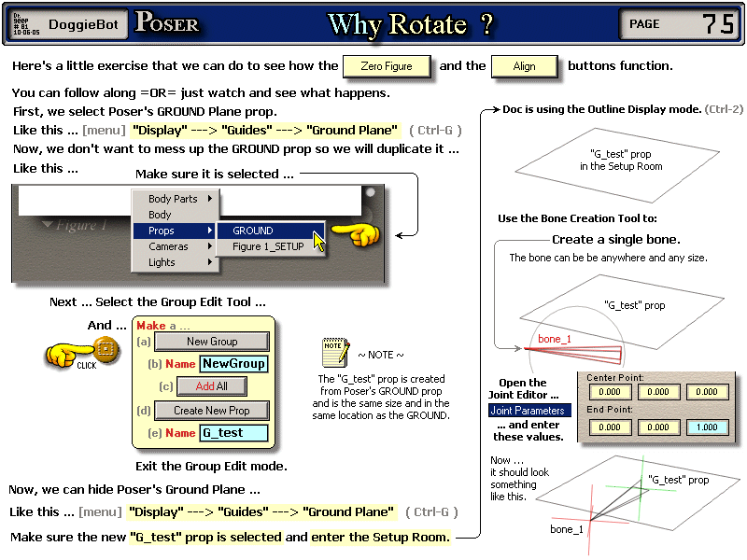Viewport: 747px width, 560px height.
Task: Click the NewGroup name field
Action: click(x=233, y=364)
